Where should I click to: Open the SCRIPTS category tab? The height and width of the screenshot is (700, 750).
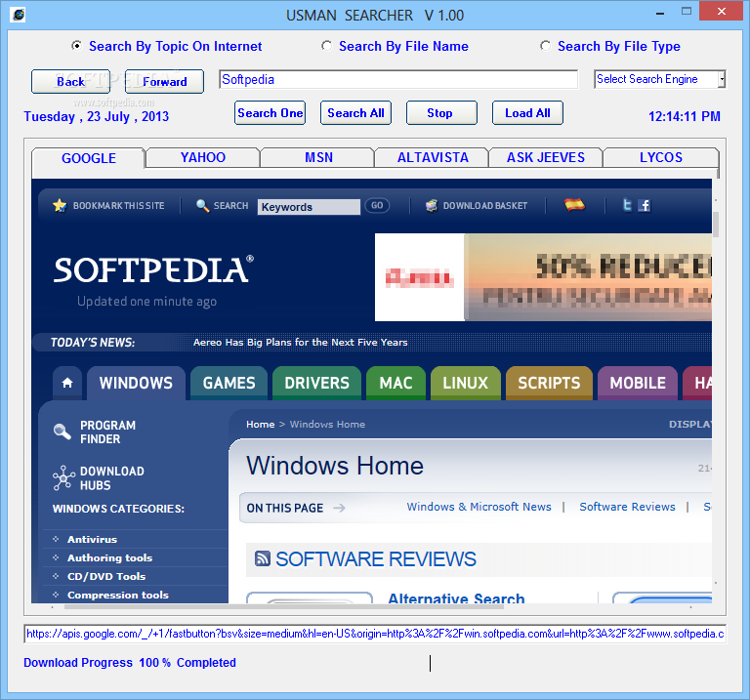tap(549, 383)
